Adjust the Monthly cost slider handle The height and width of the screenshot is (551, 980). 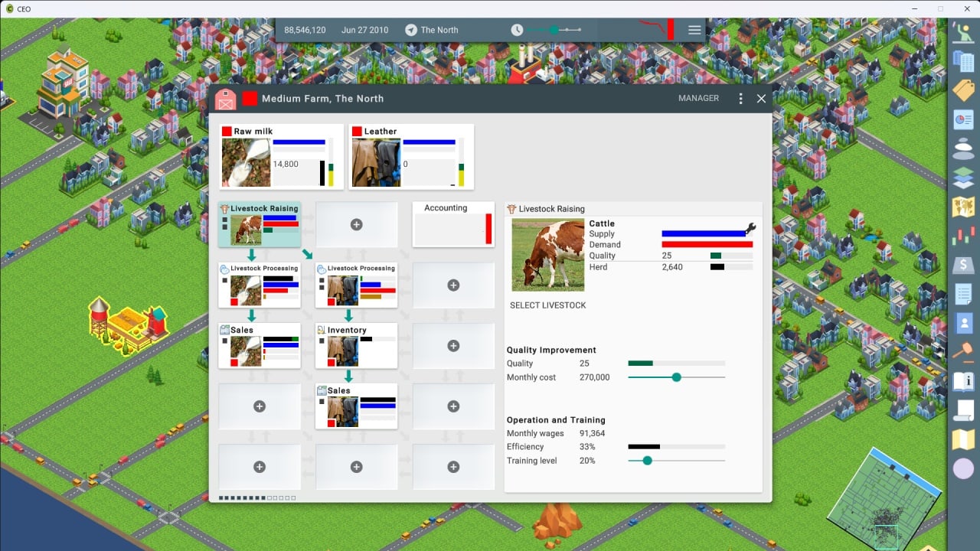[x=676, y=377]
